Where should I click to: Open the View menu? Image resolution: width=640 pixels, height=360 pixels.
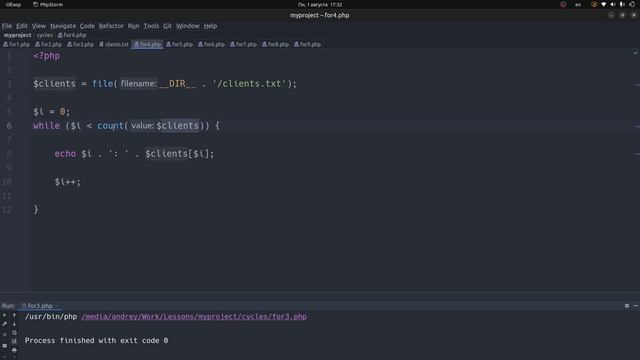click(x=39, y=26)
